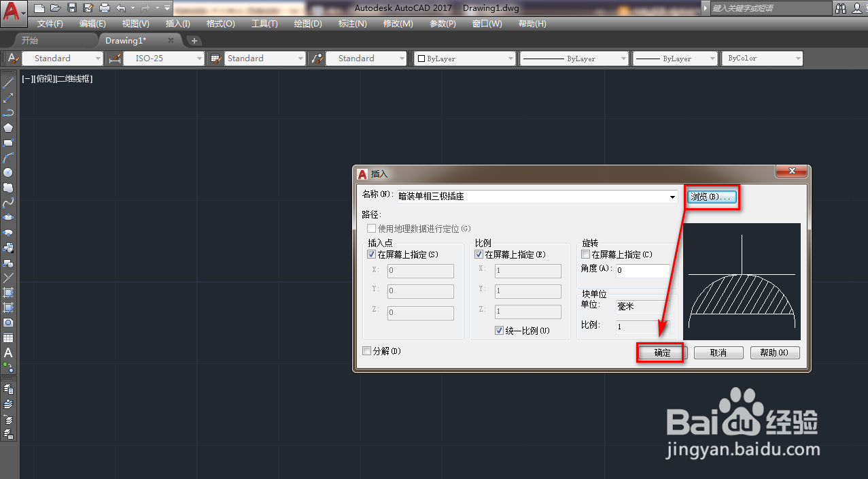868x479 pixels.
Task: Select the Revision Cloud tool
Action: coord(8,188)
